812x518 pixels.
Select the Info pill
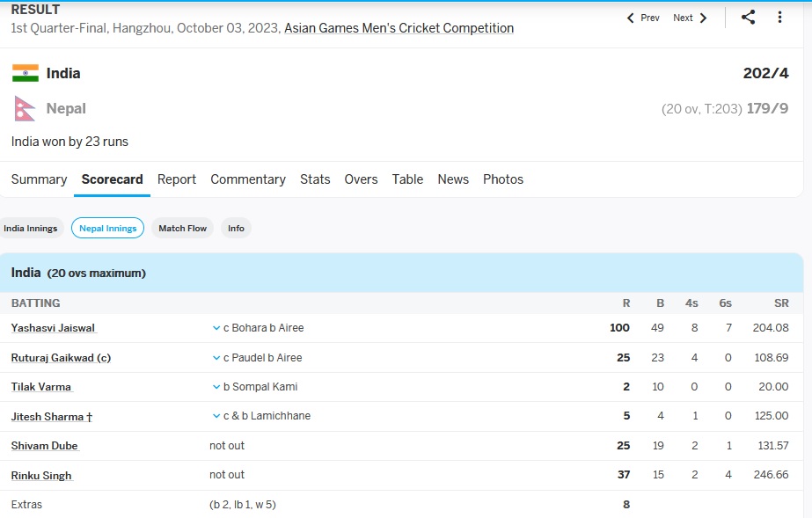pos(236,228)
